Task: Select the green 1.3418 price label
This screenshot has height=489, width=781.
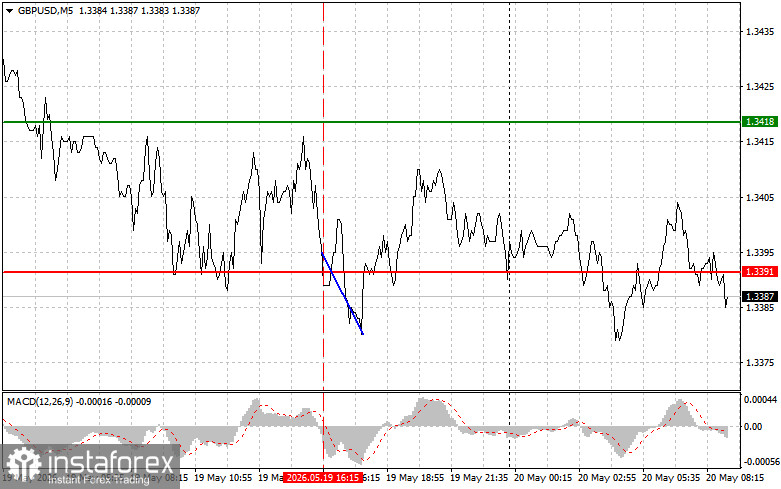Action: 760,122
